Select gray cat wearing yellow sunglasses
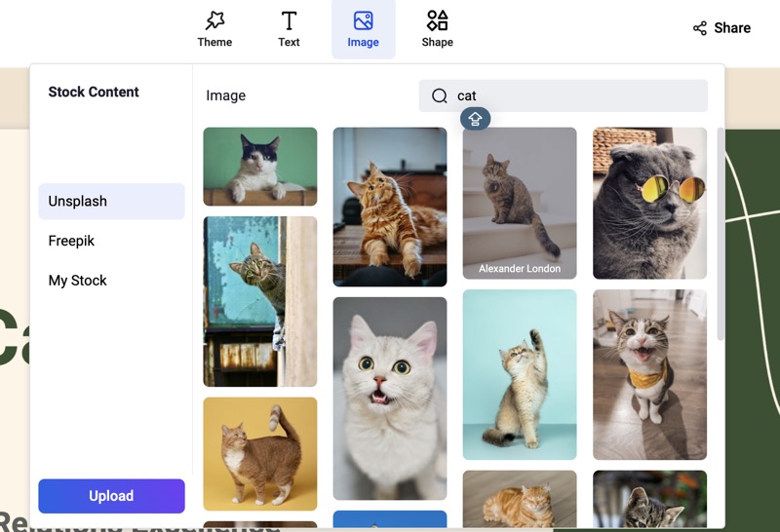The width and height of the screenshot is (780, 532). (649, 203)
